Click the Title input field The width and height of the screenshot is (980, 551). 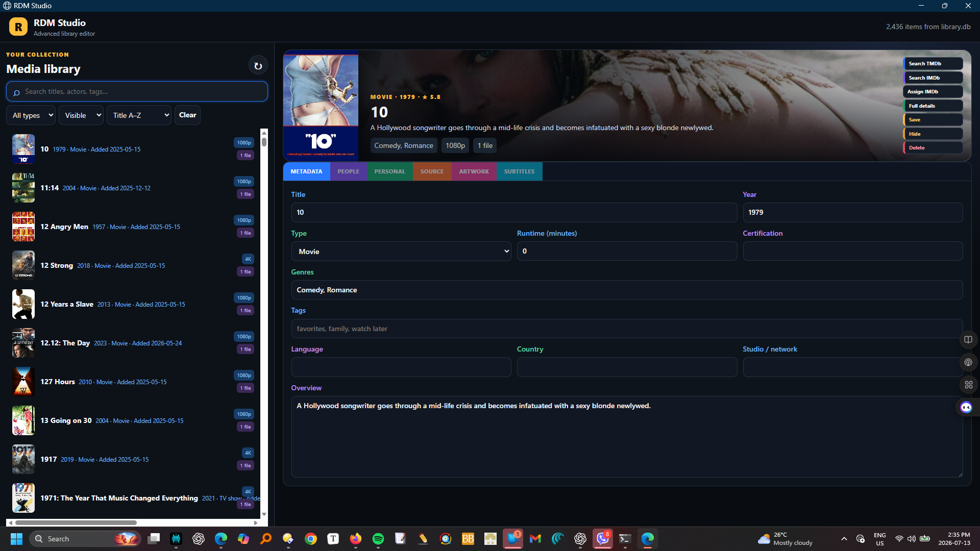coord(514,212)
